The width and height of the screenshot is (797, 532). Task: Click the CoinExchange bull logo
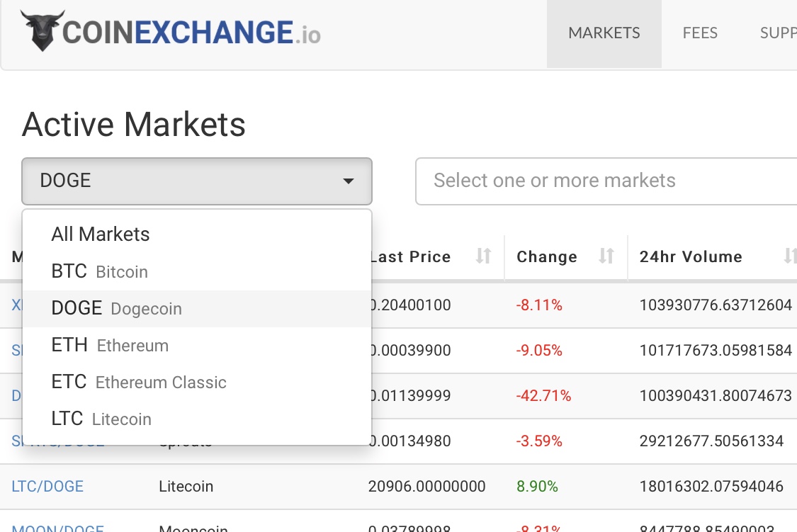click(43, 30)
